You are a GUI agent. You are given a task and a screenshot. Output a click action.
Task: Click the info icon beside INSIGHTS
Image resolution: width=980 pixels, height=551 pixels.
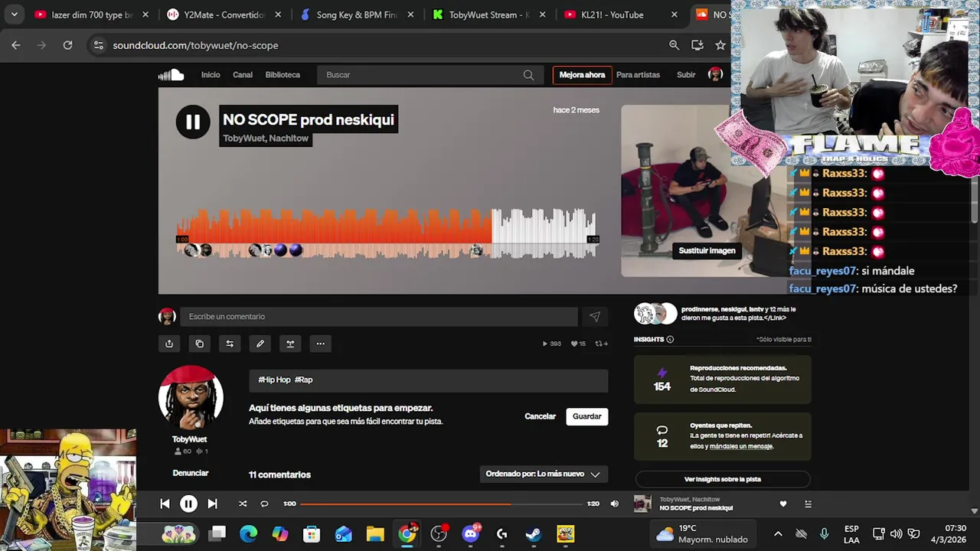coord(670,339)
